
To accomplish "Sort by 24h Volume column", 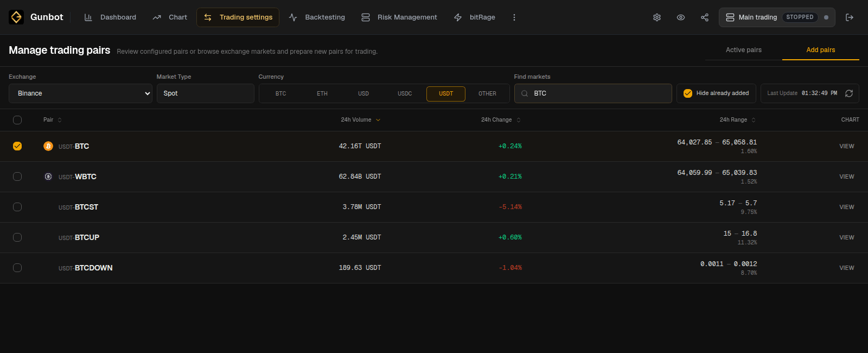I will point(361,120).
